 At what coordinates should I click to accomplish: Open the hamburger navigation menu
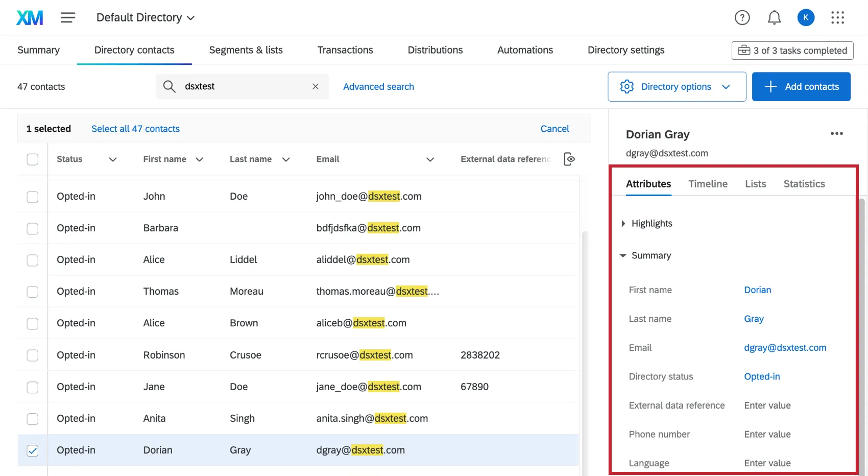pyautogui.click(x=67, y=17)
